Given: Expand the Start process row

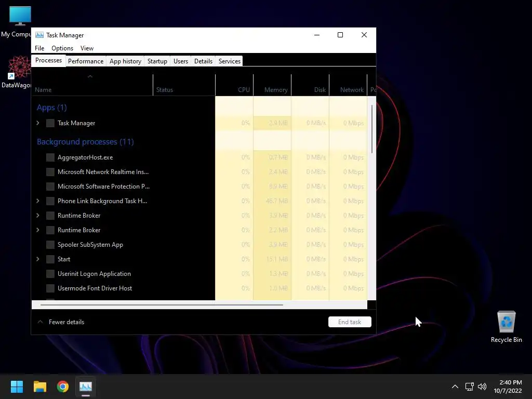Looking at the screenshot, I should 37,259.
